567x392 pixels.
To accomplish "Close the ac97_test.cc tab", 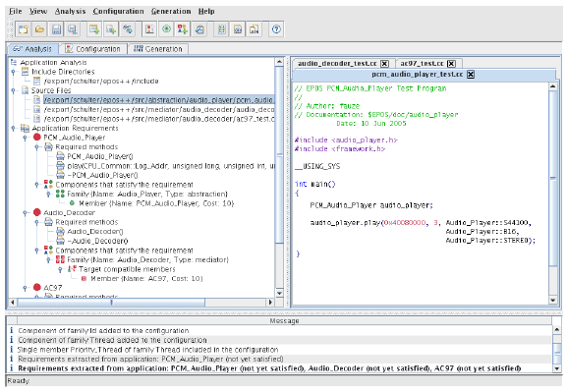I will [451, 64].
